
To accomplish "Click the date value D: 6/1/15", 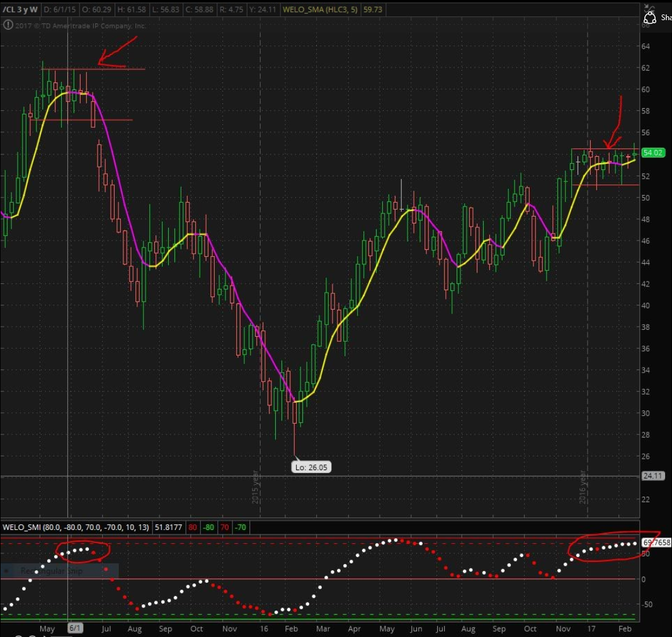I will pos(60,9).
